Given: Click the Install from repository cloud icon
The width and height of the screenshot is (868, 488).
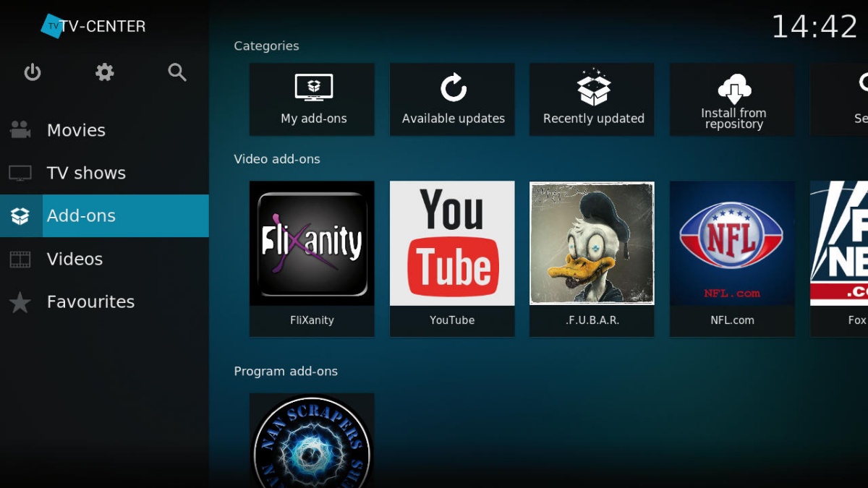Looking at the screenshot, I should (x=734, y=89).
